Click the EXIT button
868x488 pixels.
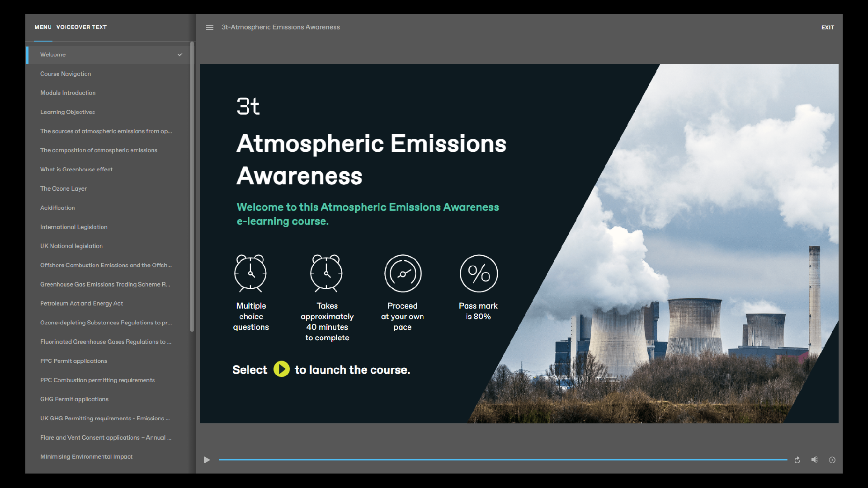[x=828, y=28]
